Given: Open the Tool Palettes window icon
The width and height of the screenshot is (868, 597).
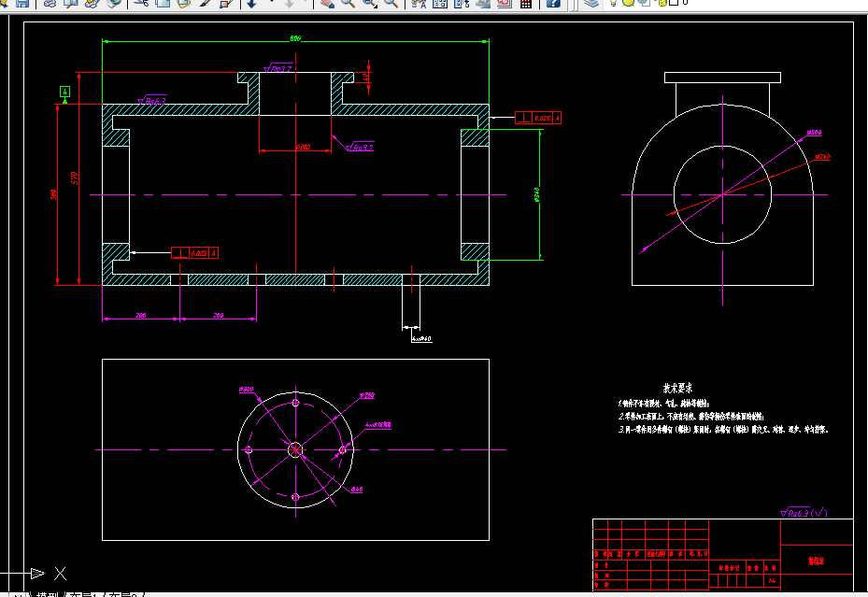Looking at the screenshot, I should [462, 3].
